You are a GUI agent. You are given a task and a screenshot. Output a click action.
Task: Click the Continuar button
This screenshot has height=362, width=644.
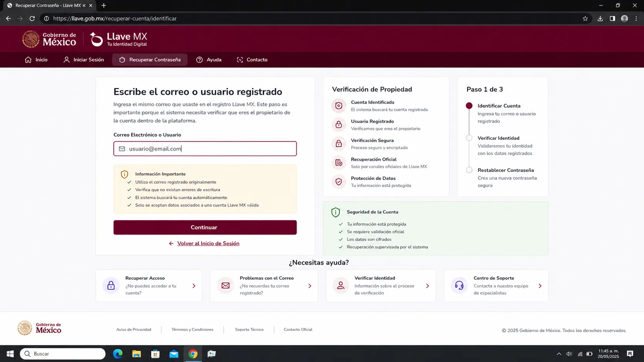coord(205,227)
